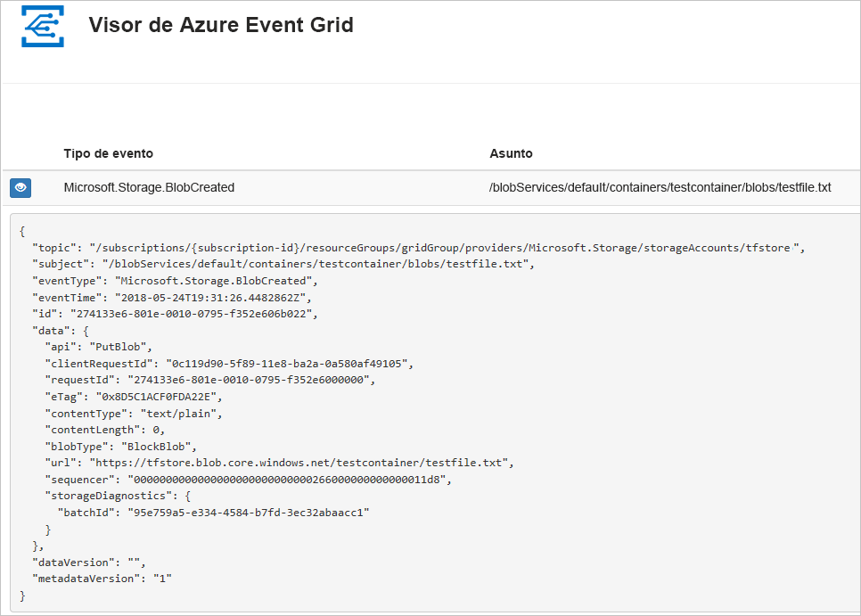
Task: Click the "batchId" line in JSON
Action: 214,513
